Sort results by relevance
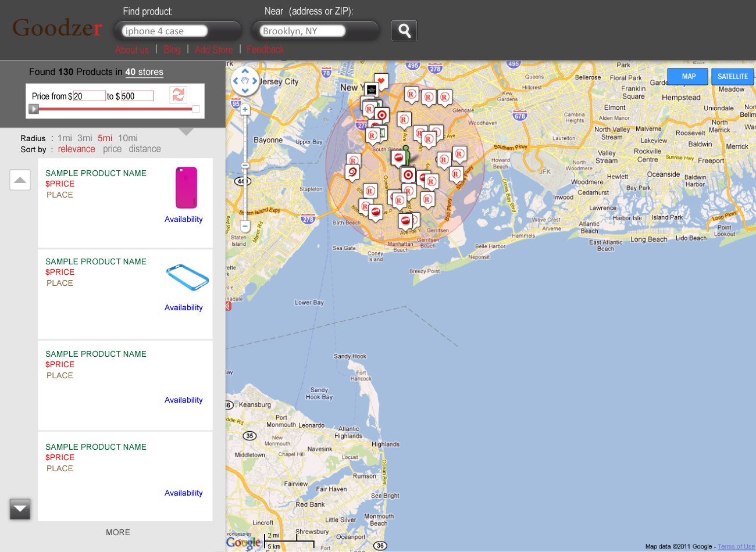 pos(76,149)
